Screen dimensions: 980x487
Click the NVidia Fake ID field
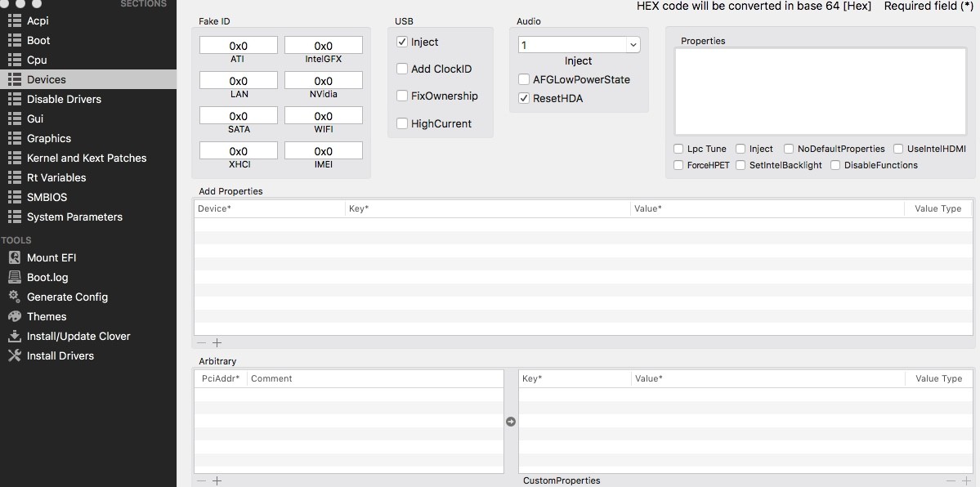pyautogui.click(x=323, y=80)
